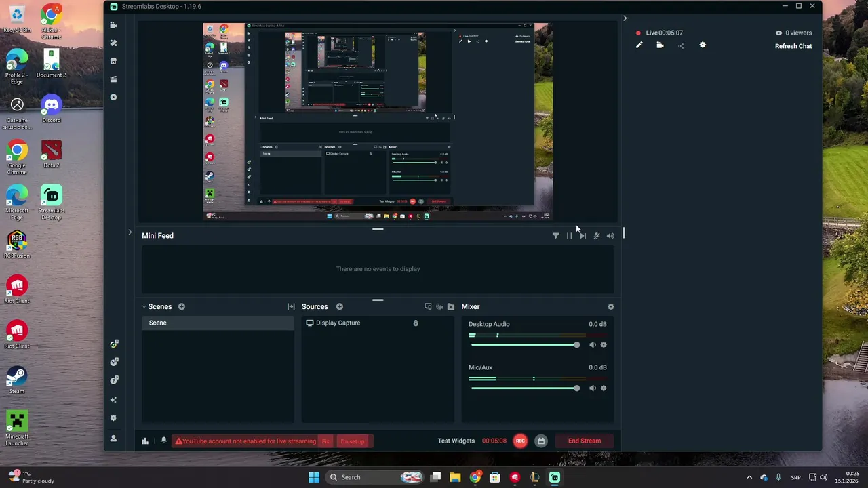Open performance stats bar chart icon
Image resolution: width=868 pixels, height=488 pixels.
[145, 441]
